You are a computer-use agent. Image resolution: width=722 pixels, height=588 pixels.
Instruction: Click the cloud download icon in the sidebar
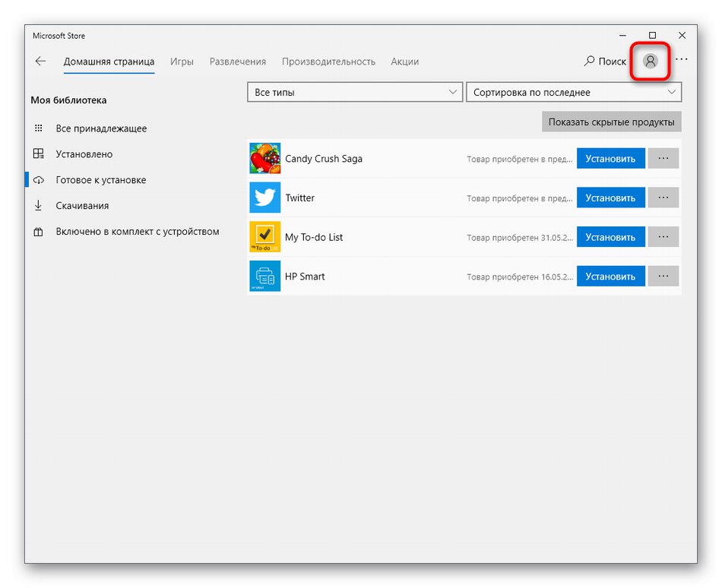tap(39, 180)
